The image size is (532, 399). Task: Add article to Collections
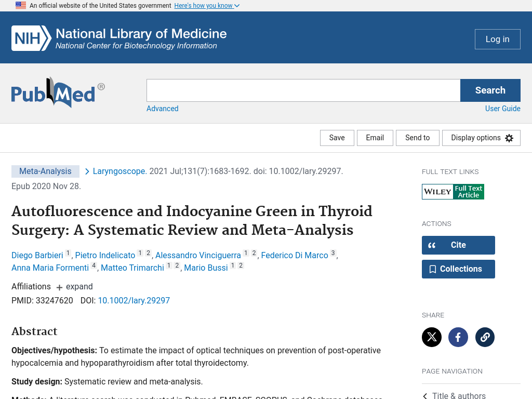(x=458, y=269)
